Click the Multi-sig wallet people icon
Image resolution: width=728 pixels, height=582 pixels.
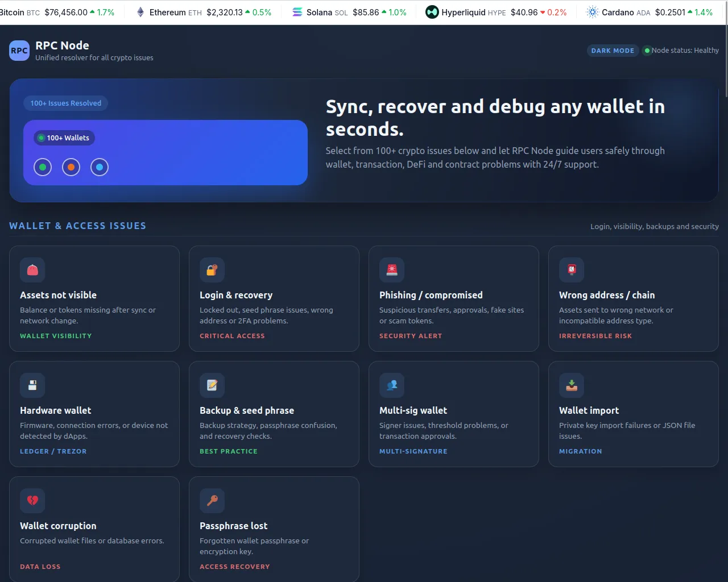tap(392, 385)
